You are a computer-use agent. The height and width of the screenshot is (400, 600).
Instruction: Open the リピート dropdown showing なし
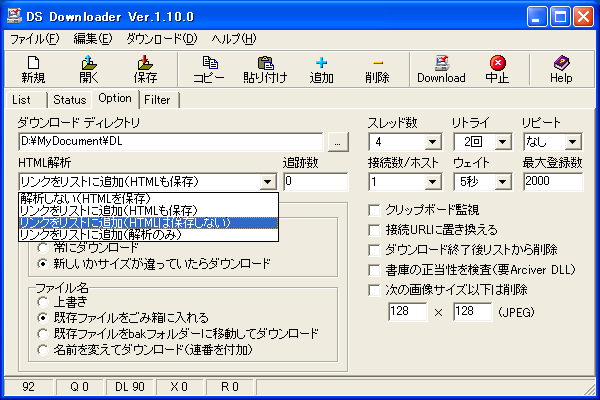[572, 142]
